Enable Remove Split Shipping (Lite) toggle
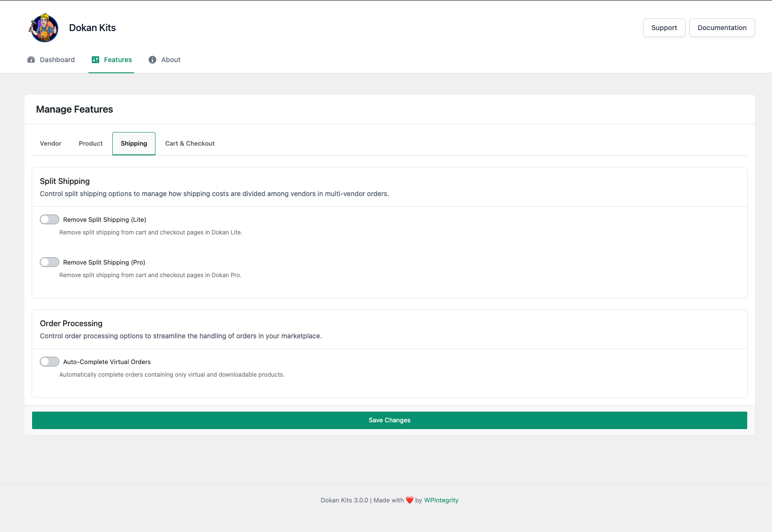 tap(50, 219)
